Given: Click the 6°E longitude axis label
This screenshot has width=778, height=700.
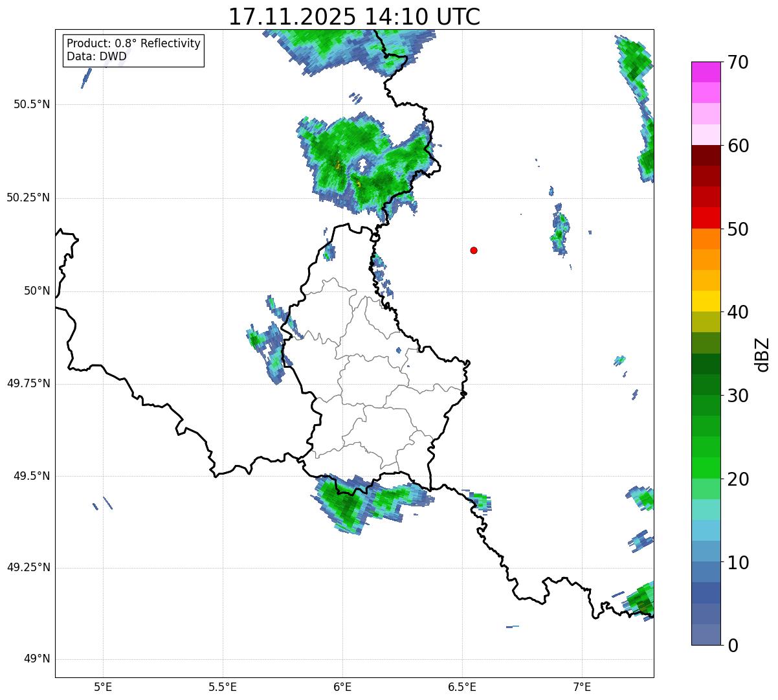Looking at the screenshot, I should 342,686.
